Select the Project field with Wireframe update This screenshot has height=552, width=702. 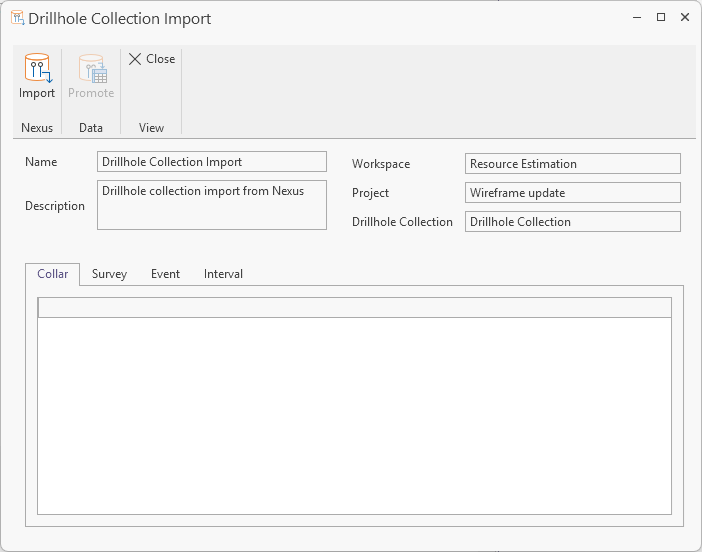(x=573, y=193)
